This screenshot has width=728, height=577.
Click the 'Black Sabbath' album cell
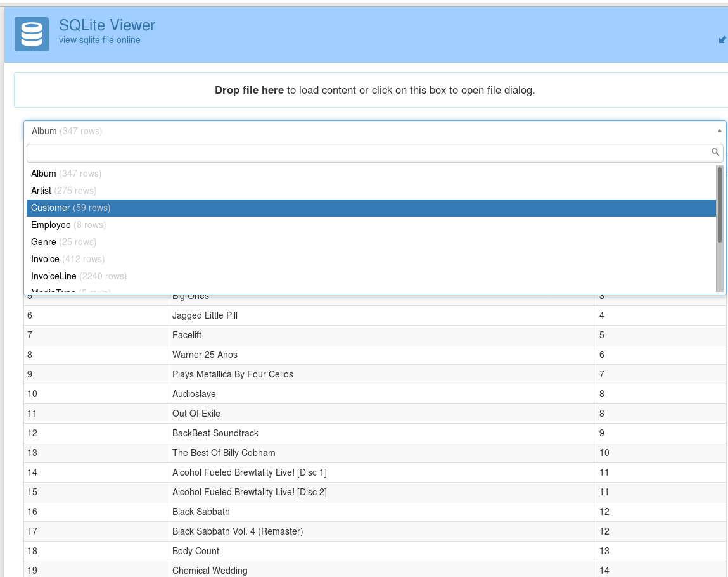point(382,512)
